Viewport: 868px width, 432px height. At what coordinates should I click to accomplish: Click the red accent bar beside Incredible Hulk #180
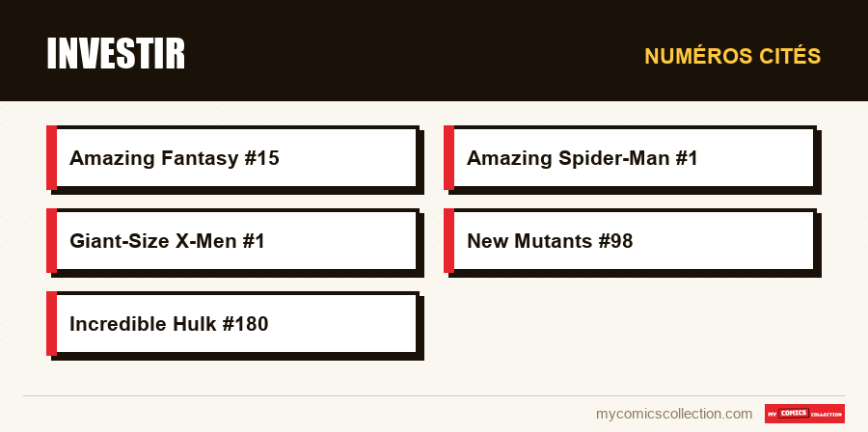click(51, 324)
